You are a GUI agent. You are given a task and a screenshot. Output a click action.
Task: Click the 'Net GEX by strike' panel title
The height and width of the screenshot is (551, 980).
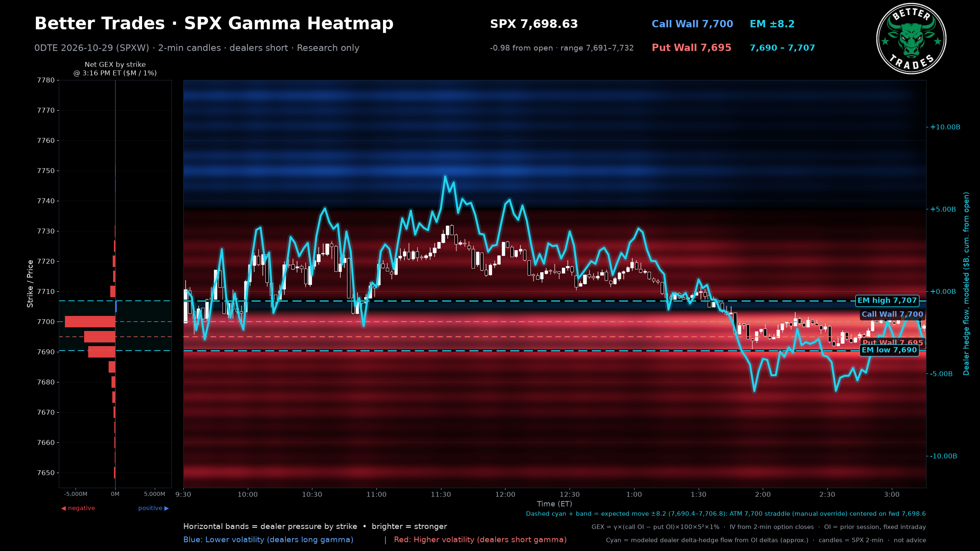(x=115, y=64)
